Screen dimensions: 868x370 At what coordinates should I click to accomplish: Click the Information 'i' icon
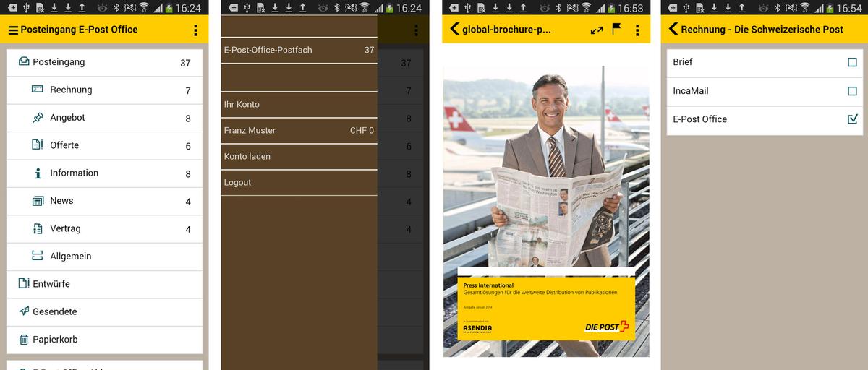tap(38, 173)
